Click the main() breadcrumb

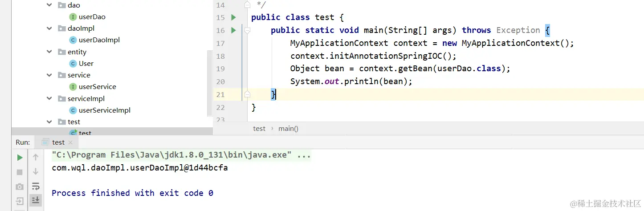(288, 128)
